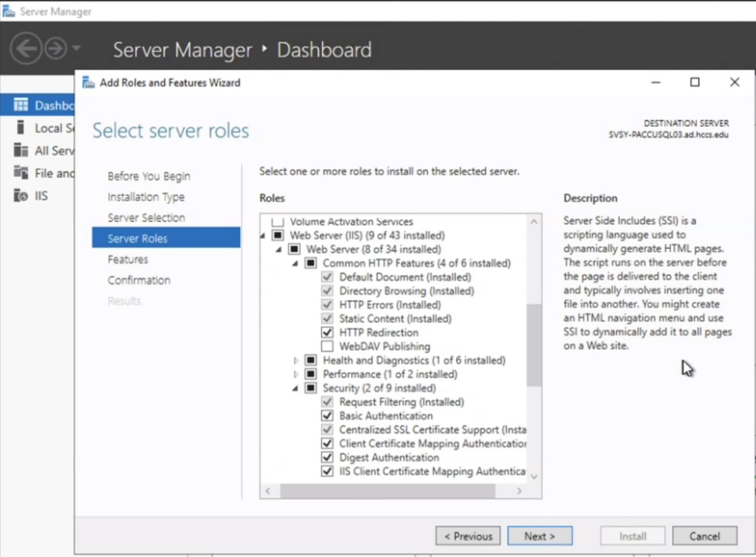Collapse the Common HTTP Features node
Image resolution: width=756 pixels, height=557 pixels.
pyautogui.click(x=295, y=264)
